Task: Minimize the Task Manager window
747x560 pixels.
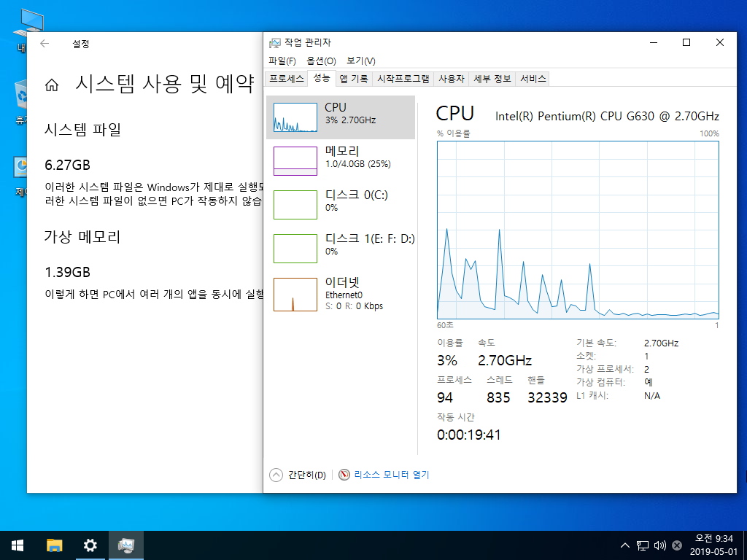Action: (x=654, y=42)
